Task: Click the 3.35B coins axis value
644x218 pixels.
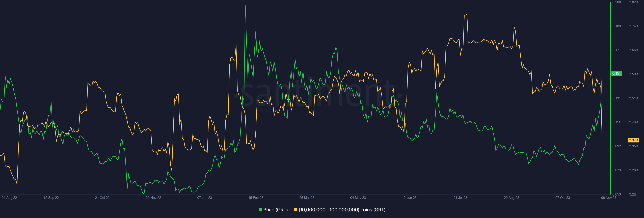Action: point(633,146)
